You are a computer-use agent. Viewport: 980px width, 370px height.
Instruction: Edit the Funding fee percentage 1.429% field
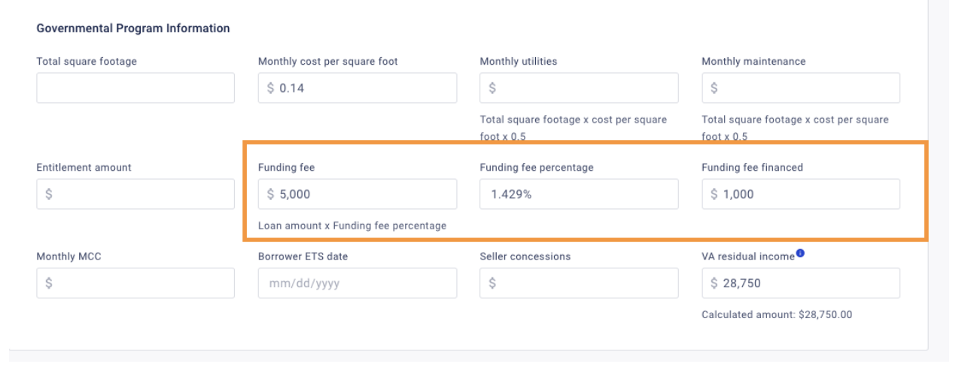coord(579,194)
